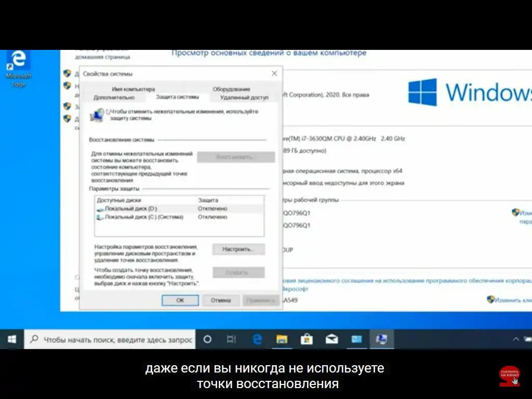Click the YouTube subscribe channel badge
The image size is (532, 399).
(x=510, y=376)
